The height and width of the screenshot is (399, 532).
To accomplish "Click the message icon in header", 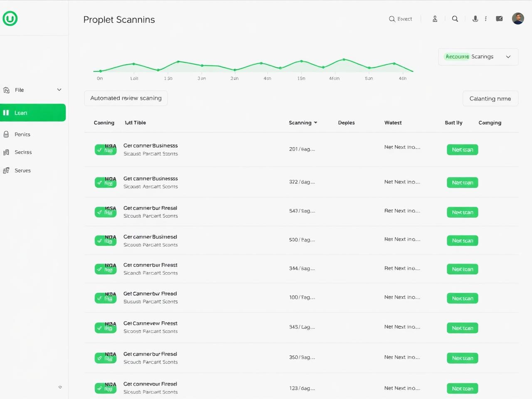I will (499, 19).
